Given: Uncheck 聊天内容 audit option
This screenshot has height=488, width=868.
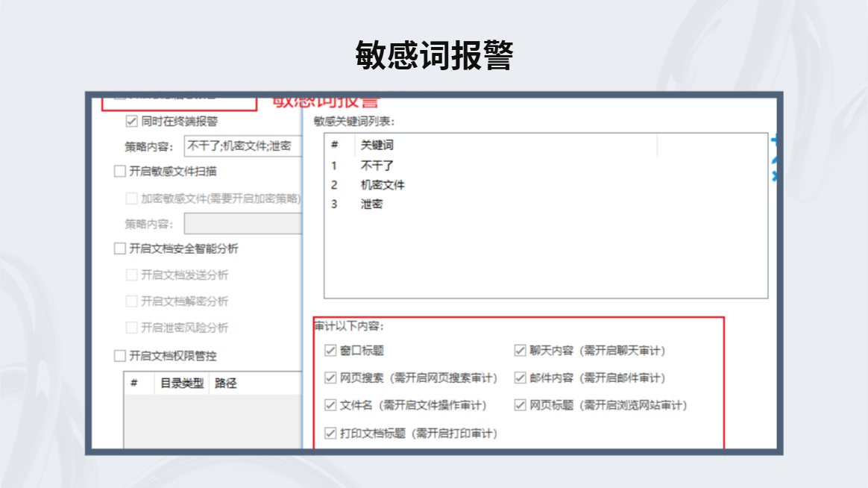Looking at the screenshot, I should [520, 350].
